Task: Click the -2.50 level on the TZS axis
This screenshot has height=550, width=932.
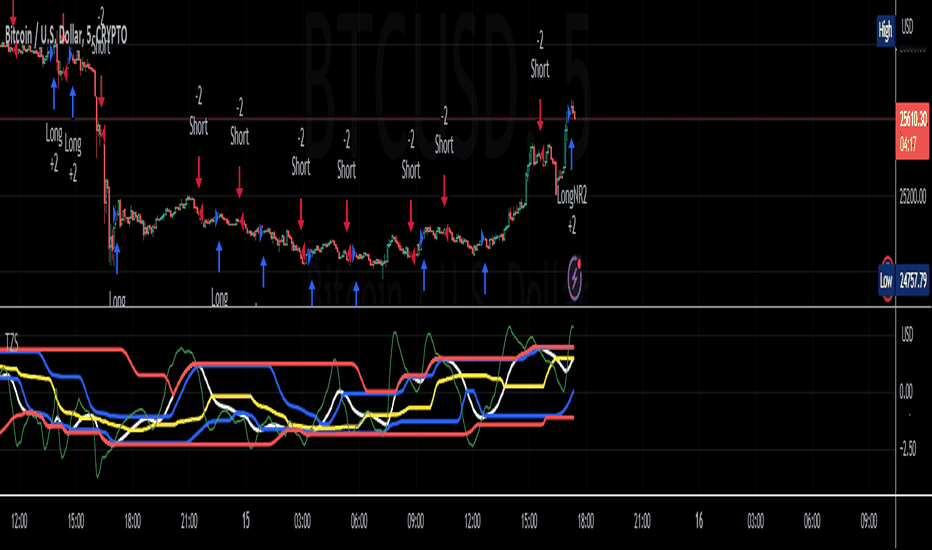Action: tap(908, 448)
